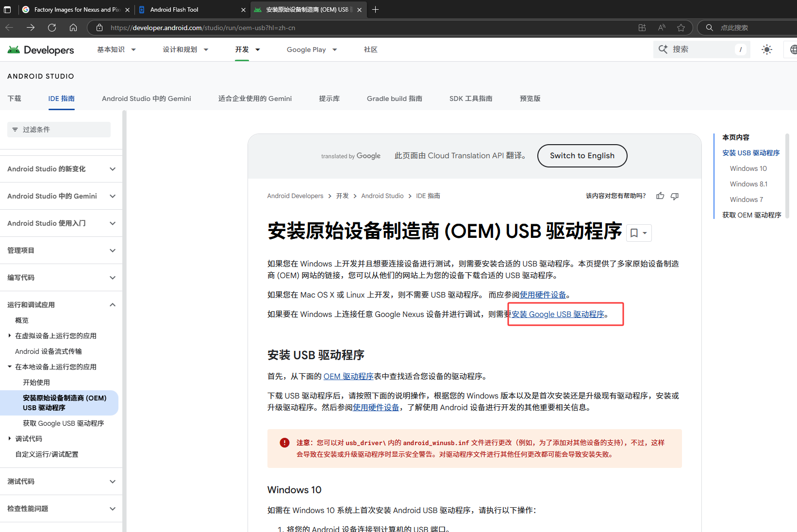Click the browser address bar URL
Viewport: 797px width, 532px height.
tap(203, 28)
